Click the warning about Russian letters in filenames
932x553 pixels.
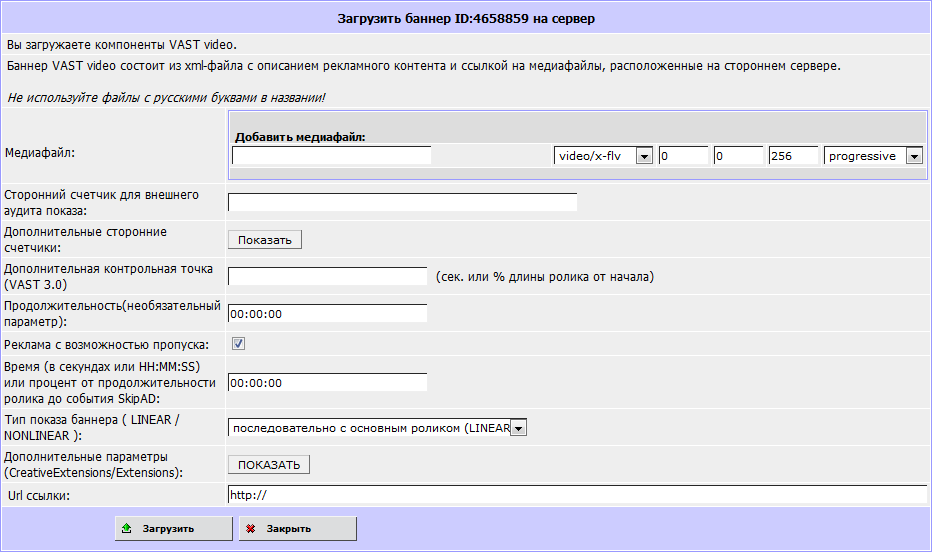(166, 98)
